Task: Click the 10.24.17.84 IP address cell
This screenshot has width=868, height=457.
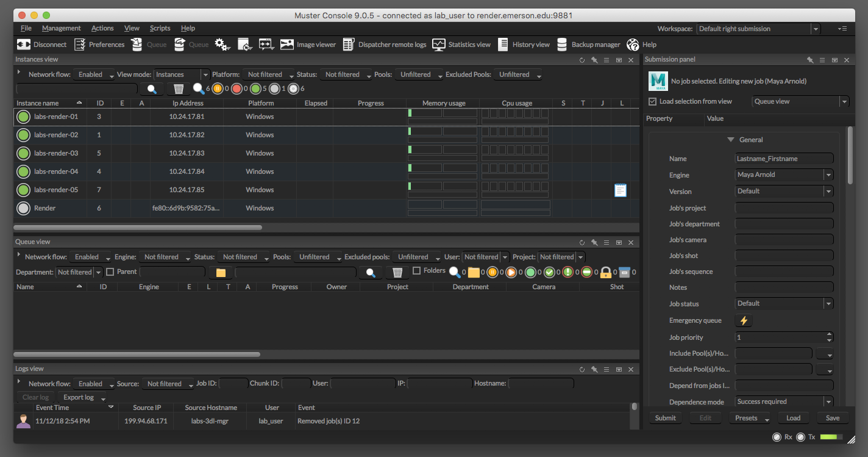Action: point(187,171)
